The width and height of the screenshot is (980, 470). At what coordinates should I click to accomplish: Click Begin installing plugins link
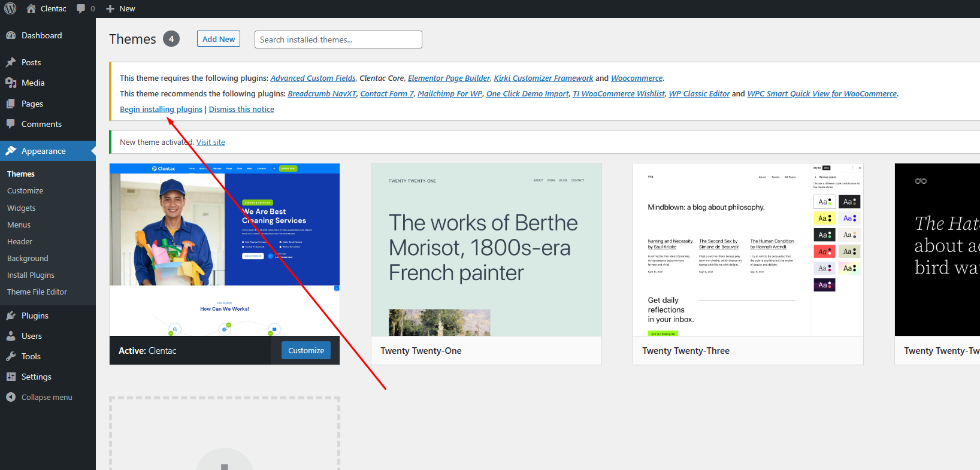pos(161,109)
